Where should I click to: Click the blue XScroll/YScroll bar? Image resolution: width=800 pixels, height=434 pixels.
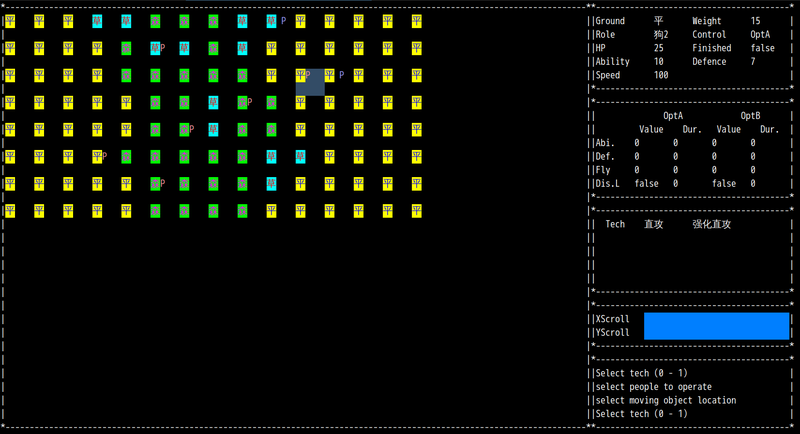[x=716, y=326]
